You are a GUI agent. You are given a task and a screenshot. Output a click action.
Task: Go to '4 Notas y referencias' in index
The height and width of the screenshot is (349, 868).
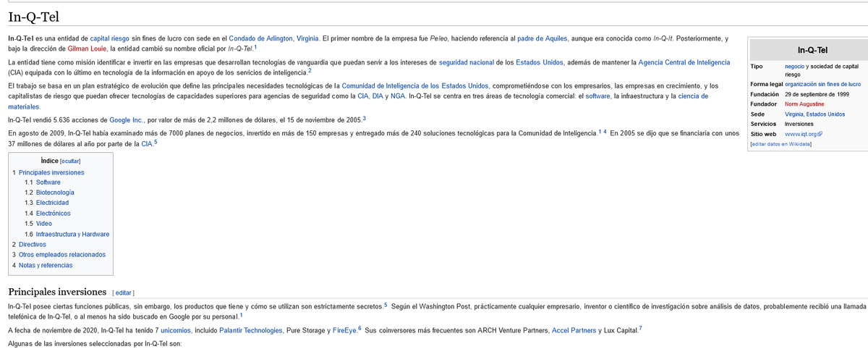[43, 265]
